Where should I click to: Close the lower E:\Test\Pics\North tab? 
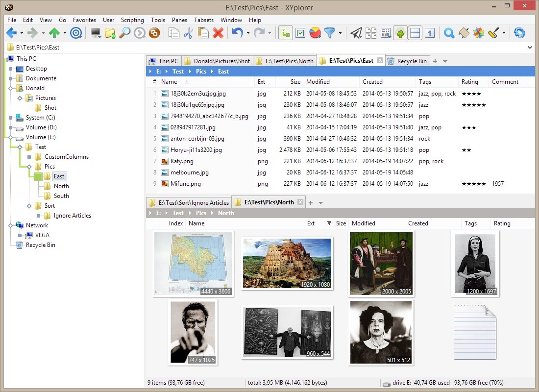(x=300, y=202)
